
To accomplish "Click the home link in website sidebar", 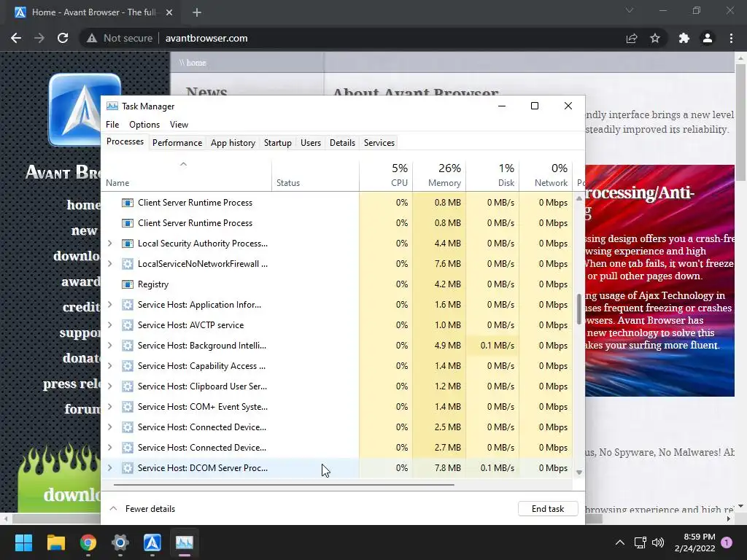I will pos(83,205).
